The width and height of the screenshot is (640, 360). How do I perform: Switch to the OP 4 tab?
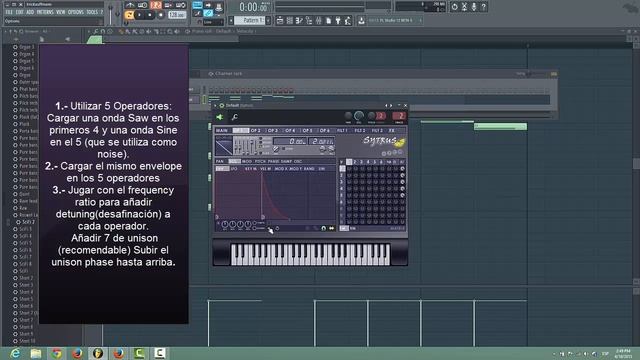point(290,130)
